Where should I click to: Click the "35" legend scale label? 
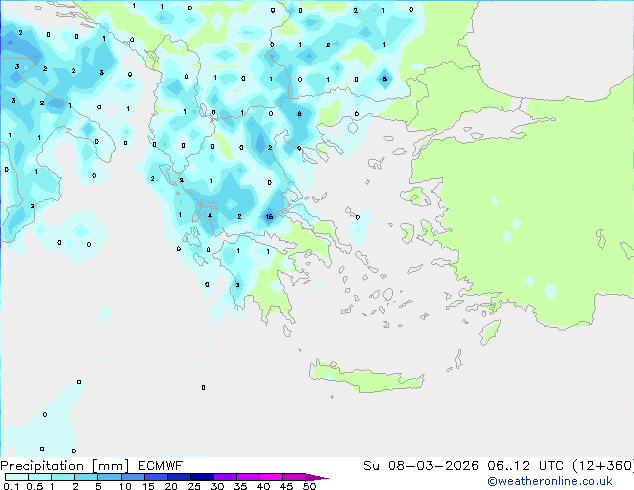[x=240, y=486]
